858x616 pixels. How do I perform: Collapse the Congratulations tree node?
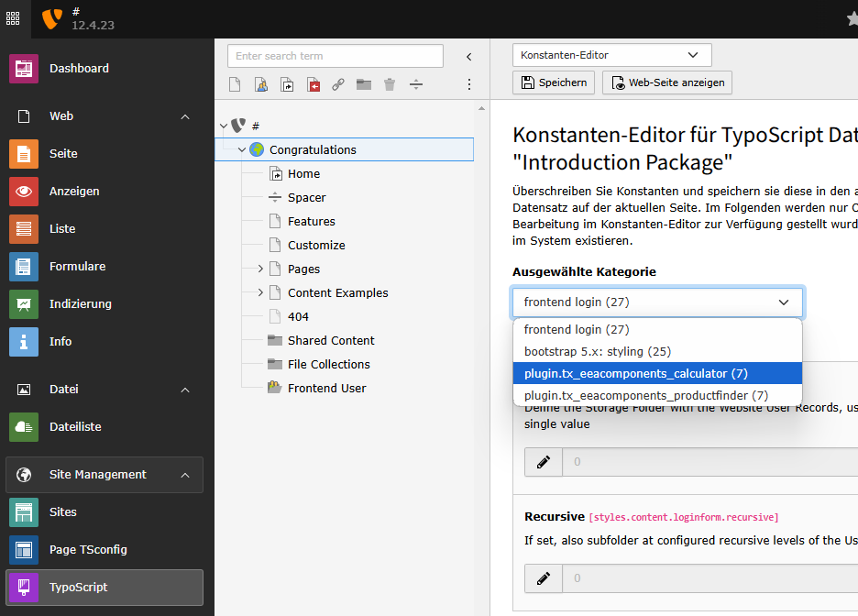point(242,150)
